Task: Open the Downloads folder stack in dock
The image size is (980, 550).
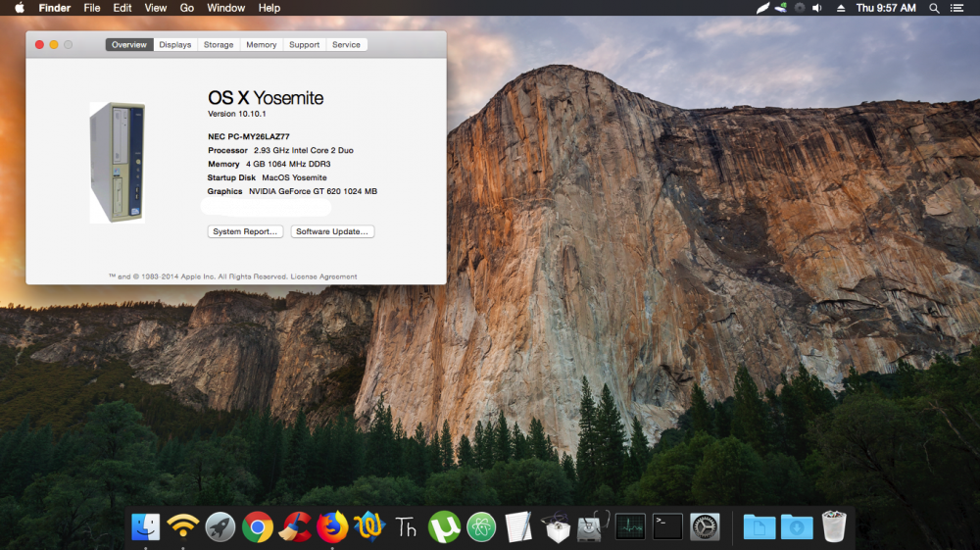Action: pos(796,526)
